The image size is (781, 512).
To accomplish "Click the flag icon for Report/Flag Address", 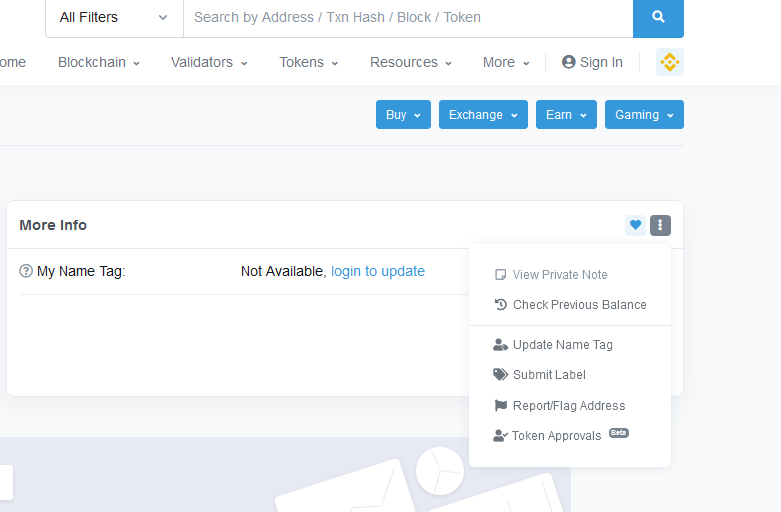I will pos(501,405).
